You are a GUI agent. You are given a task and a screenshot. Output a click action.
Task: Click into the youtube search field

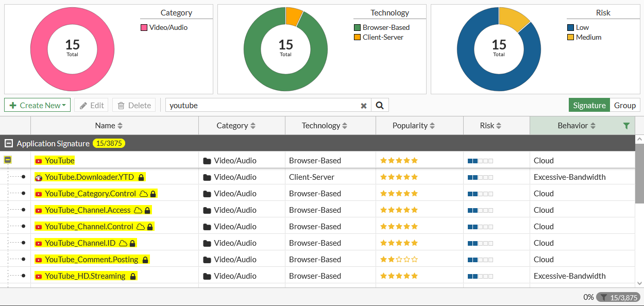[x=263, y=105]
